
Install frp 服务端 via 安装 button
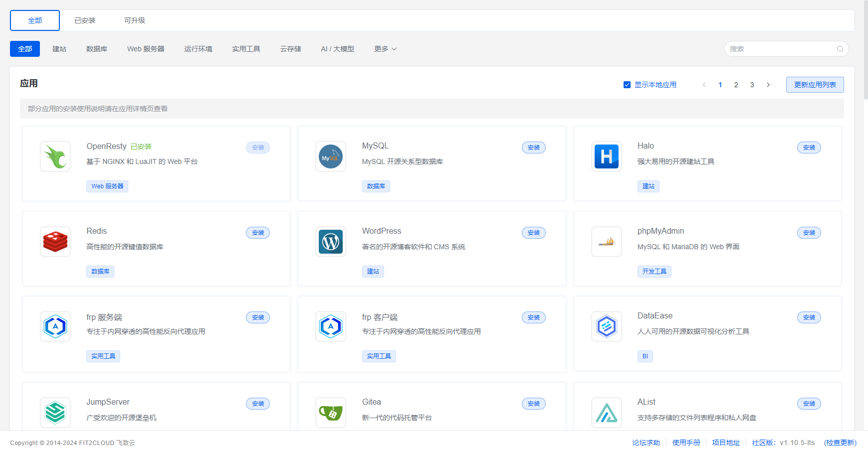[258, 317]
